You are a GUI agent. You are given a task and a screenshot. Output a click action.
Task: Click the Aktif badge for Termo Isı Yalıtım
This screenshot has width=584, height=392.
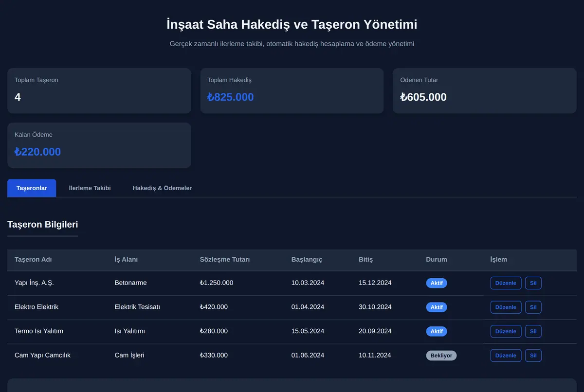437,331
